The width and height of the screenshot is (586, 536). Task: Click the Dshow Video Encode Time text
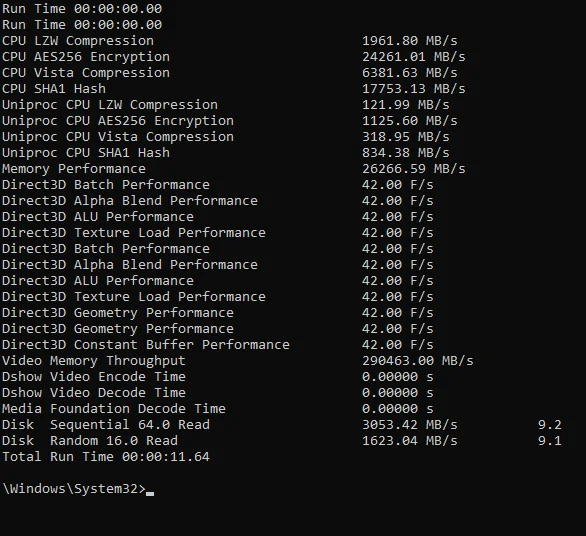[x=94, y=376]
